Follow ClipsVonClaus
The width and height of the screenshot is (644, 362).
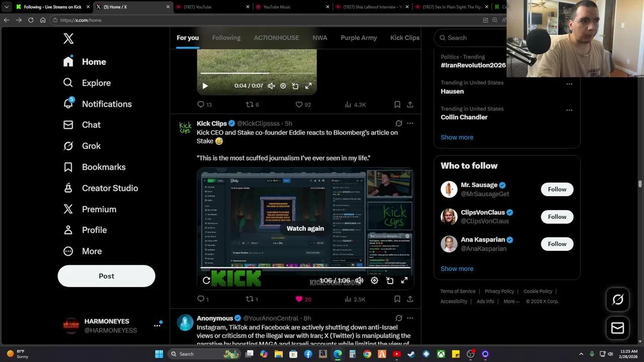point(557,217)
